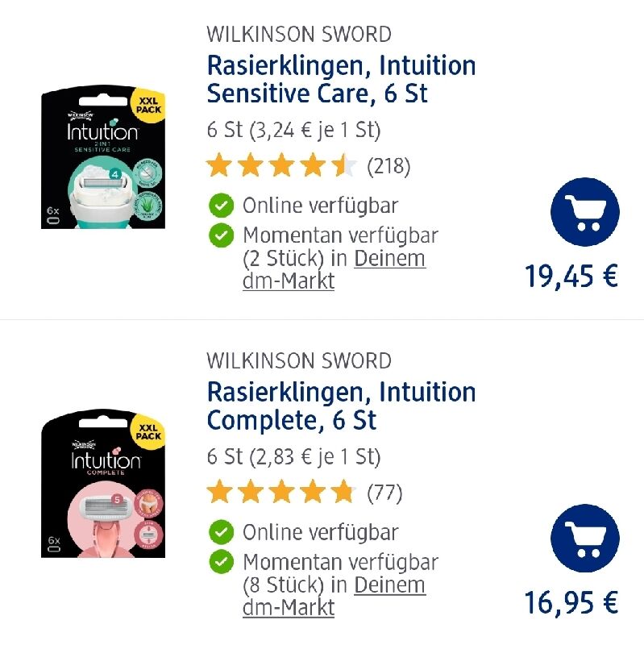Click Online verfügbar checkmark for Complete
This screenshot has height=645, width=644.
221,532
